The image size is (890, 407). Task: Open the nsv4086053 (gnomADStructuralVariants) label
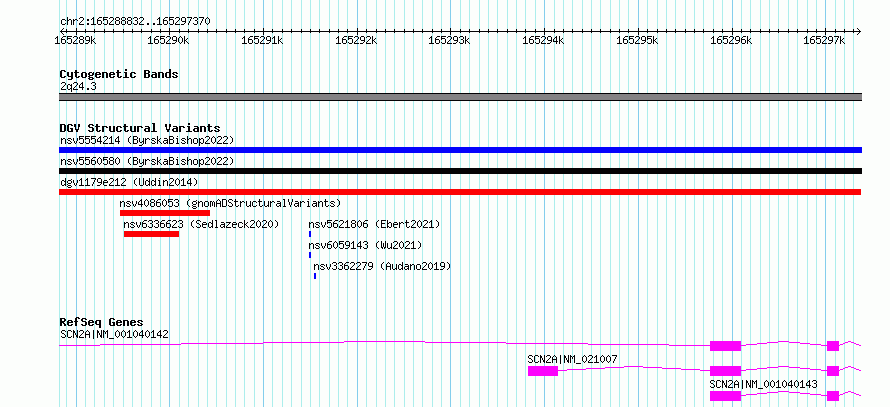pyautogui.click(x=230, y=203)
